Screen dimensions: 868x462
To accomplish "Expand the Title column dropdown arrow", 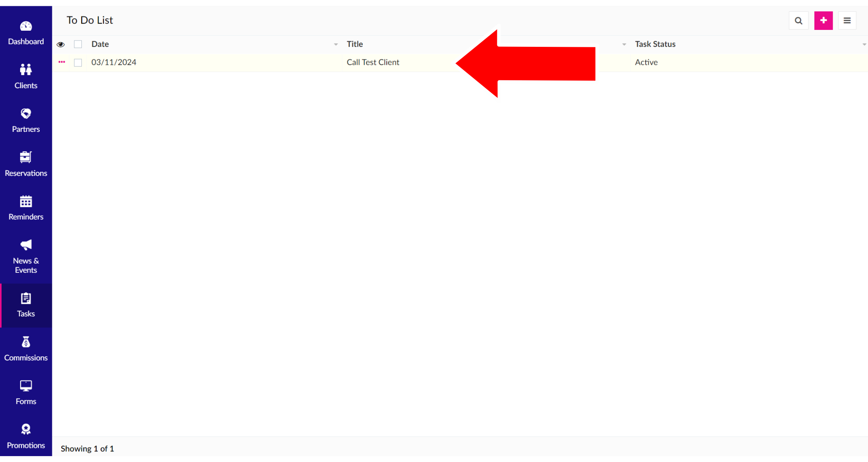I will (624, 44).
